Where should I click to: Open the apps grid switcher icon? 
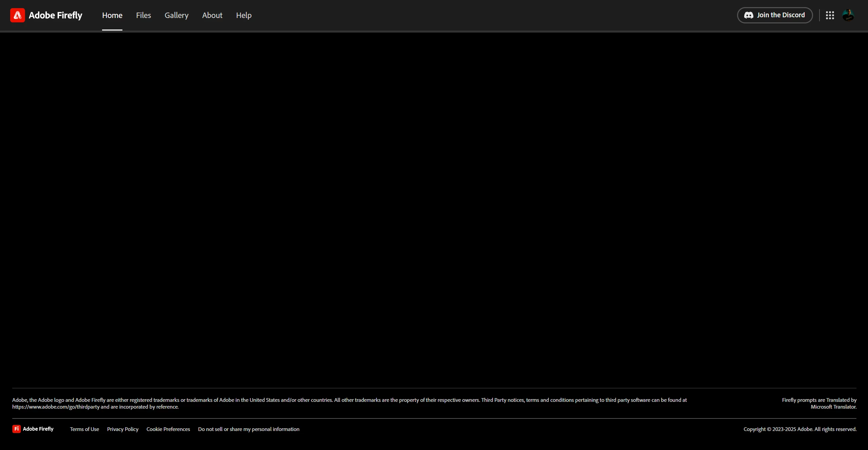830,15
